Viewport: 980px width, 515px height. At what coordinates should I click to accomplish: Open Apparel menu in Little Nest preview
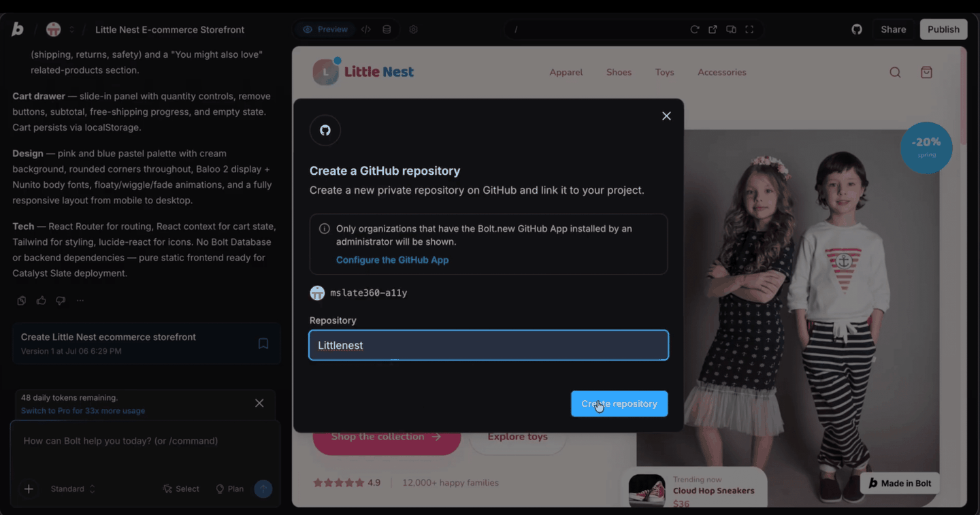(x=566, y=72)
